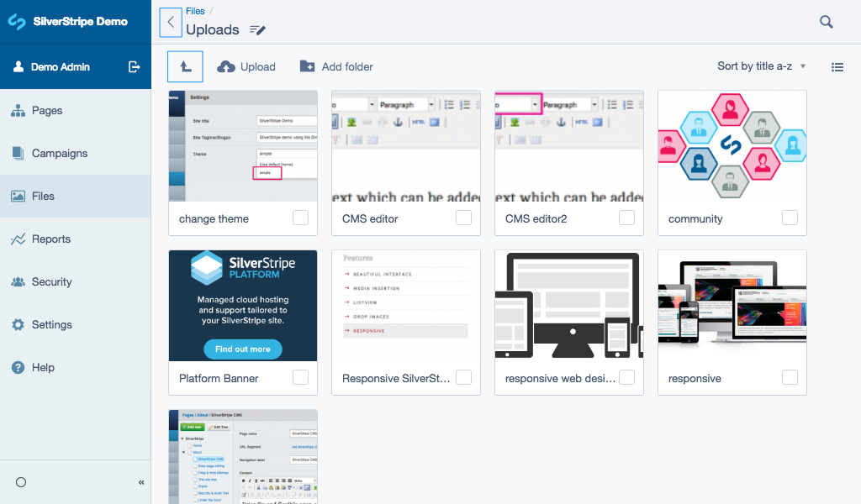Open the responsive web design thumbnail

568,306
